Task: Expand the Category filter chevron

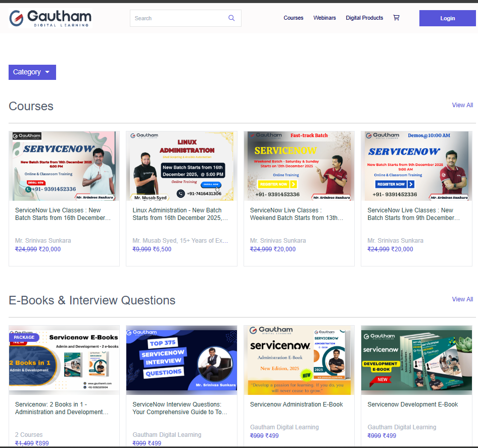Action: [x=46, y=72]
